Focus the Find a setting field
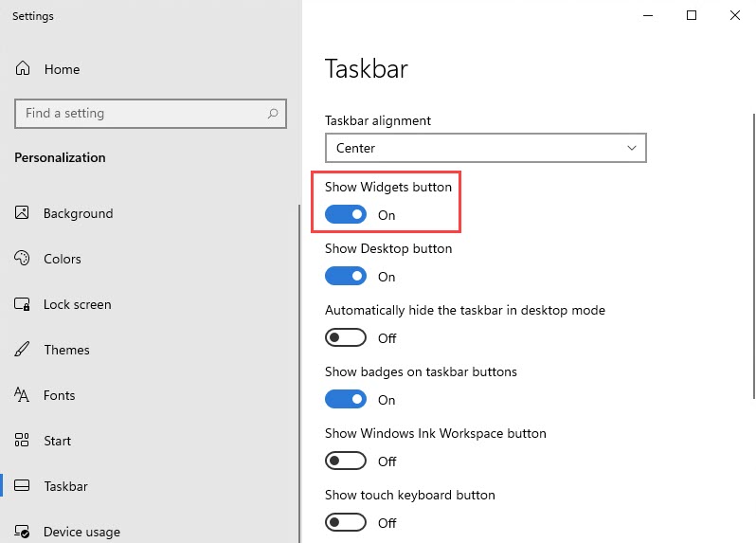 (151, 114)
